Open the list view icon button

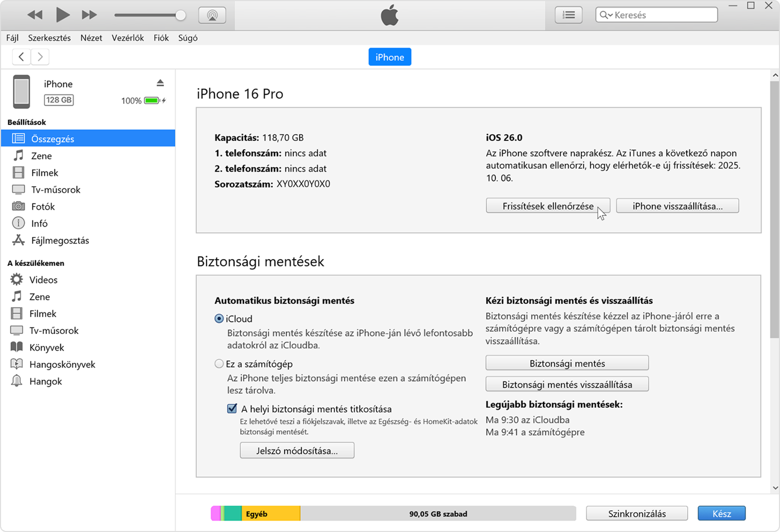568,15
